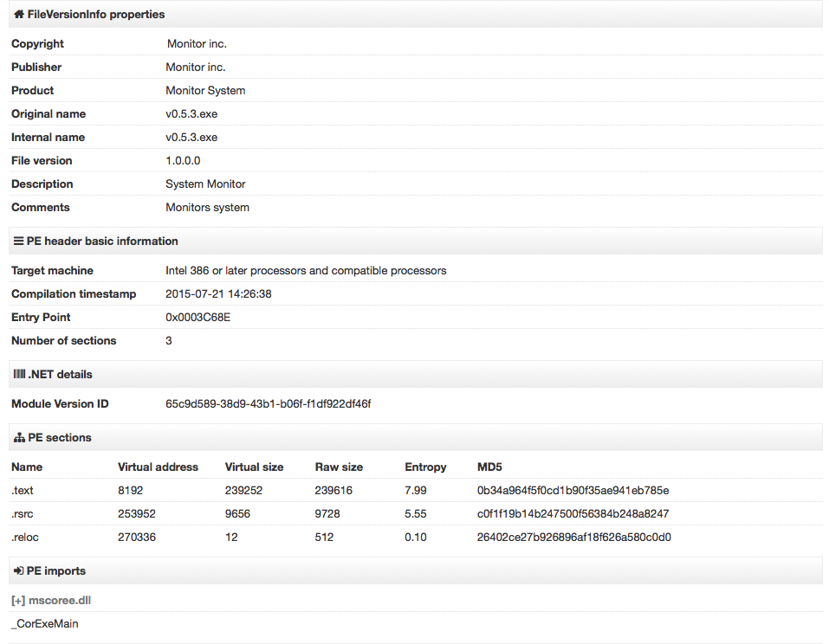Select the .reloc section MD5 hash
This screenshot has width=829, height=644.
click(x=573, y=537)
